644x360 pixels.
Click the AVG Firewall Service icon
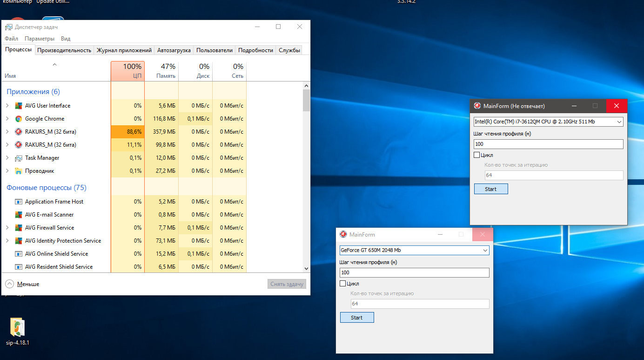(x=19, y=228)
